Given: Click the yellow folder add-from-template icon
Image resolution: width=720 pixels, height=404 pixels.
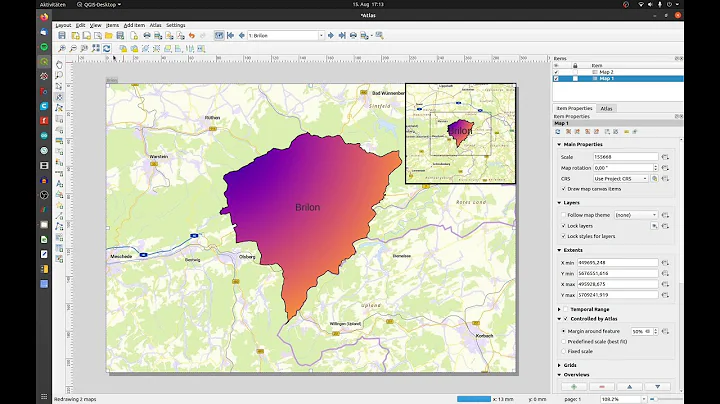Looking at the screenshot, I should tap(109, 35).
